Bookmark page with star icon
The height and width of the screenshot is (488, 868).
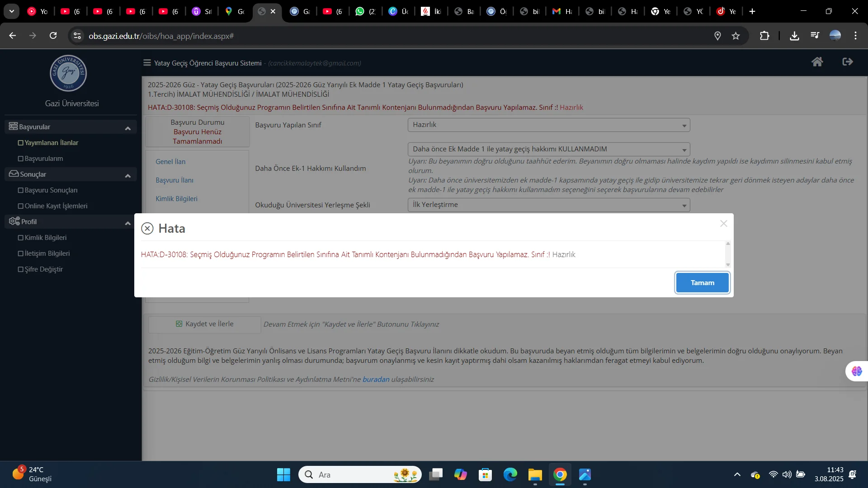tap(736, 36)
